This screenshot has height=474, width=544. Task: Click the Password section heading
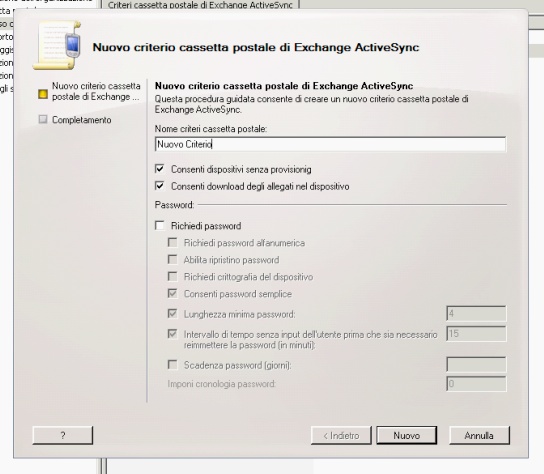coord(174,205)
